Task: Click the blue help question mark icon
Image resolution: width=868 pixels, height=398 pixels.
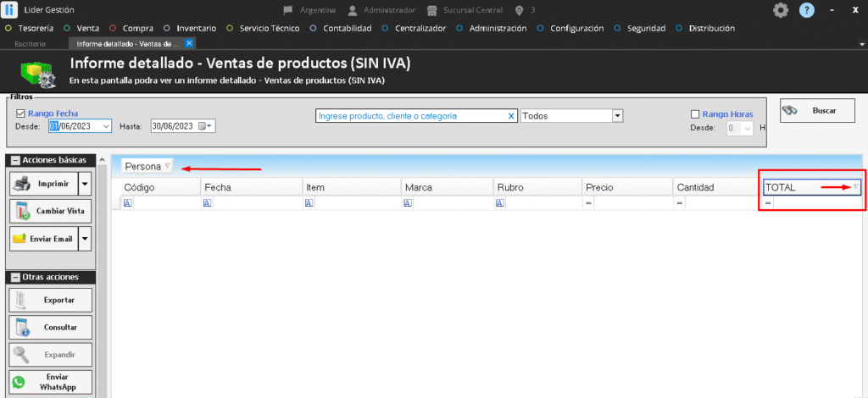Action: pyautogui.click(x=806, y=10)
